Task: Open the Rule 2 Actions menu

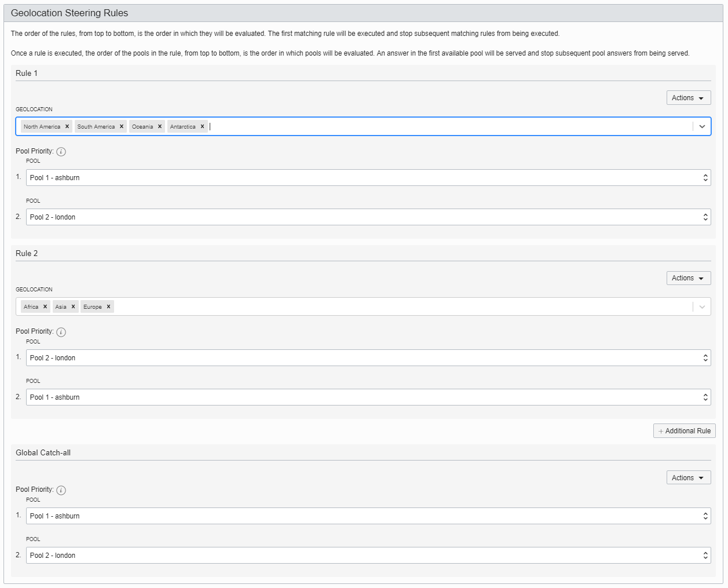Action: click(x=688, y=278)
